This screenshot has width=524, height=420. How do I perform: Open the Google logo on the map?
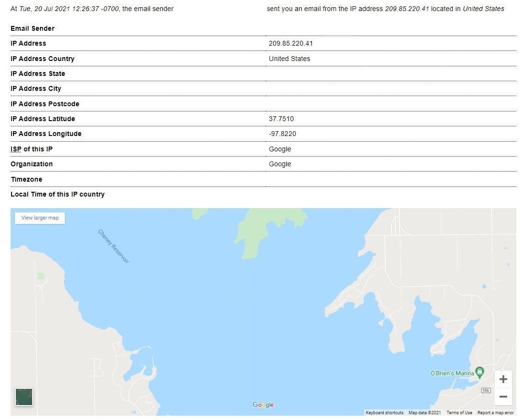(263, 405)
